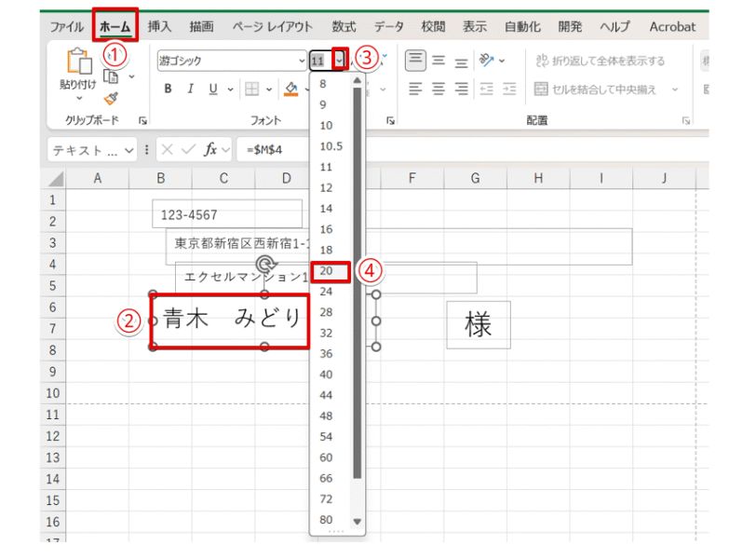Viewport: 756px width, 559px height.
Task: Toggle Italic formatting
Action: [x=190, y=89]
